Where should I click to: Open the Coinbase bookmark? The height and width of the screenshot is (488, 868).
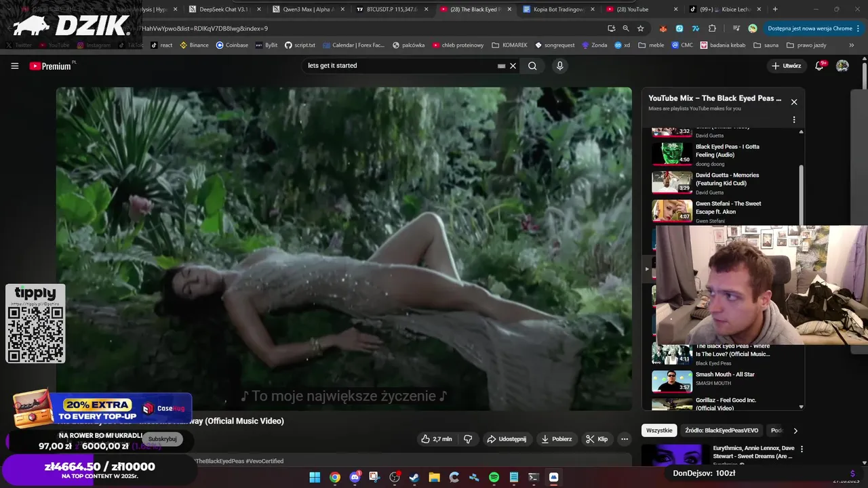point(232,45)
